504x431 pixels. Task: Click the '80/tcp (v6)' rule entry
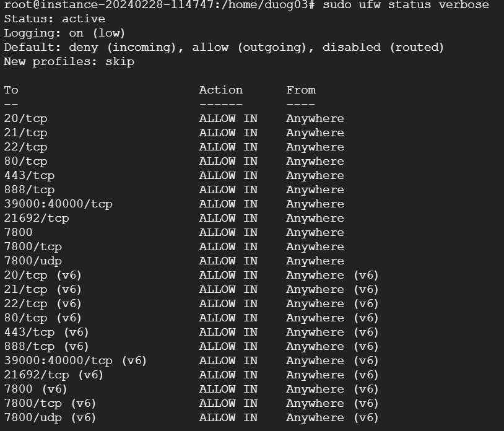click(x=43, y=318)
